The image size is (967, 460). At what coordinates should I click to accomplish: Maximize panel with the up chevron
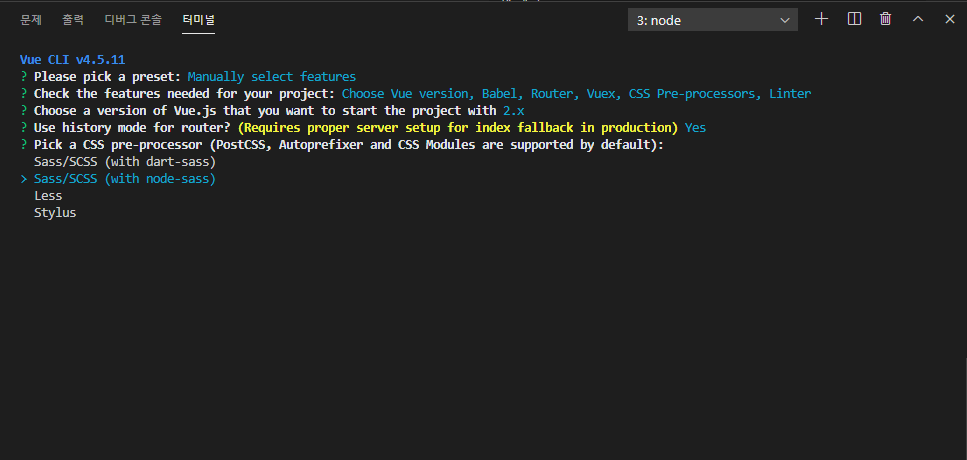tap(918, 19)
